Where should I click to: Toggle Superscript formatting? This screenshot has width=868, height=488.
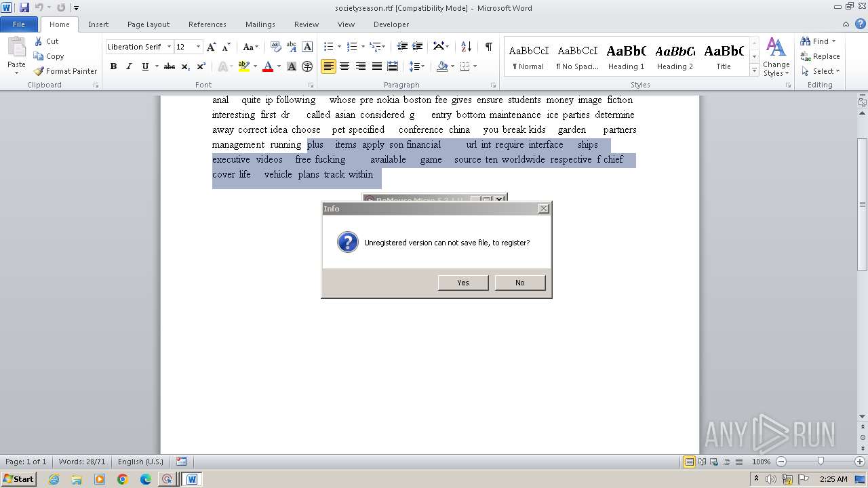(x=201, y=66)
